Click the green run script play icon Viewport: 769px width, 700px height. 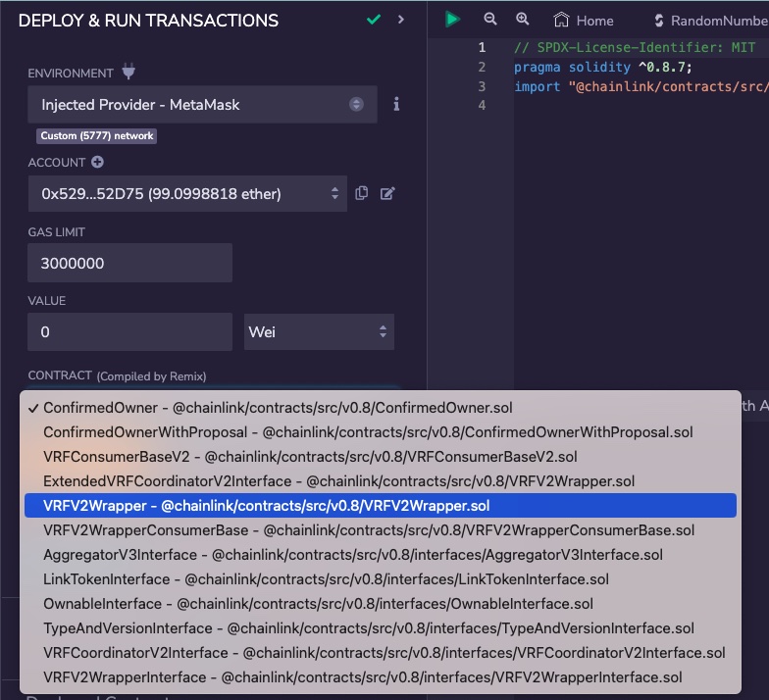(x=452, y=19)
